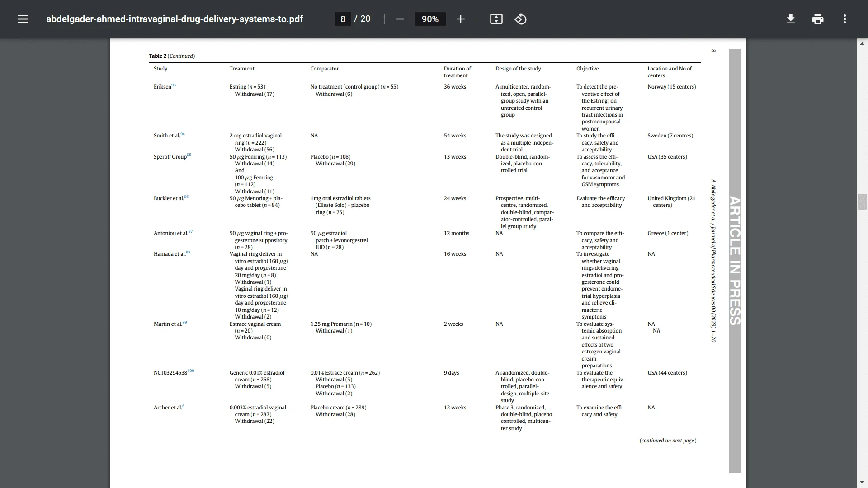Click the '16 weeks' duration cell

point(455,254)
